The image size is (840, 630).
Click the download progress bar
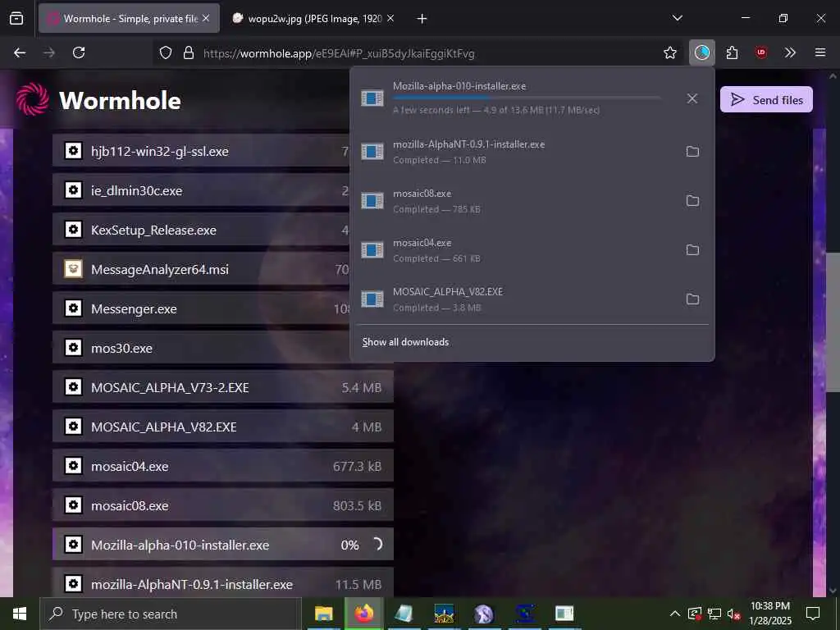pyautogui.click(x=526, y=98)
